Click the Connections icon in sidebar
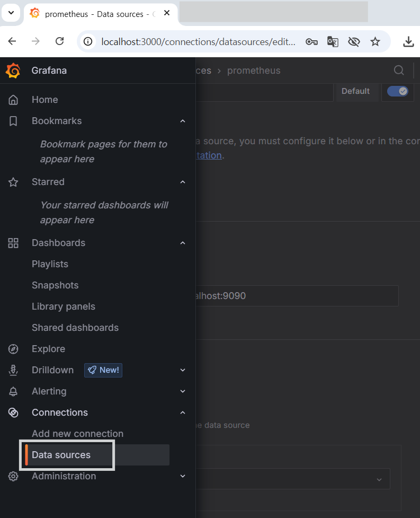 coord(13,412)
